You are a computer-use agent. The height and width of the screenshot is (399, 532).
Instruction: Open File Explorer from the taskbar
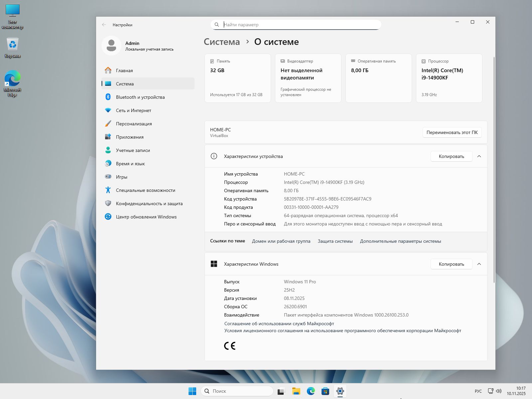point(296,391)
